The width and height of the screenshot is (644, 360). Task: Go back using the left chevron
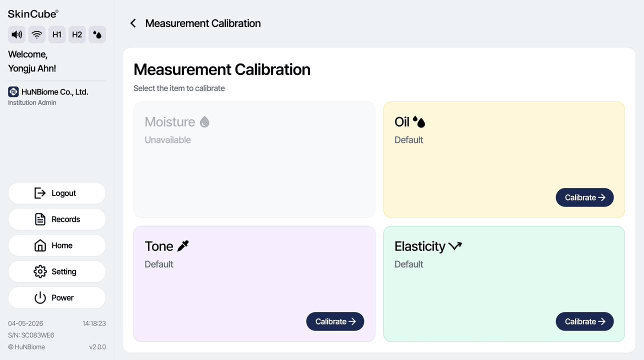[133, 23]
